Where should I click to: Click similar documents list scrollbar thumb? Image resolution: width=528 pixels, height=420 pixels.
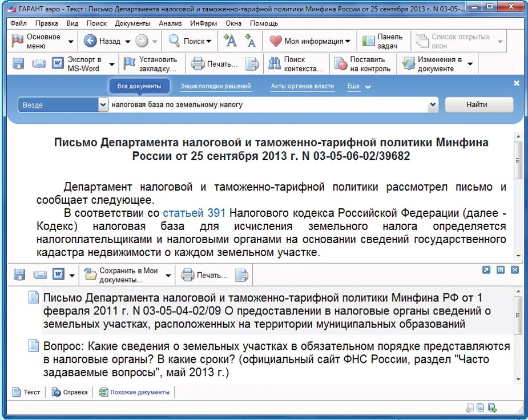point(518,316)
